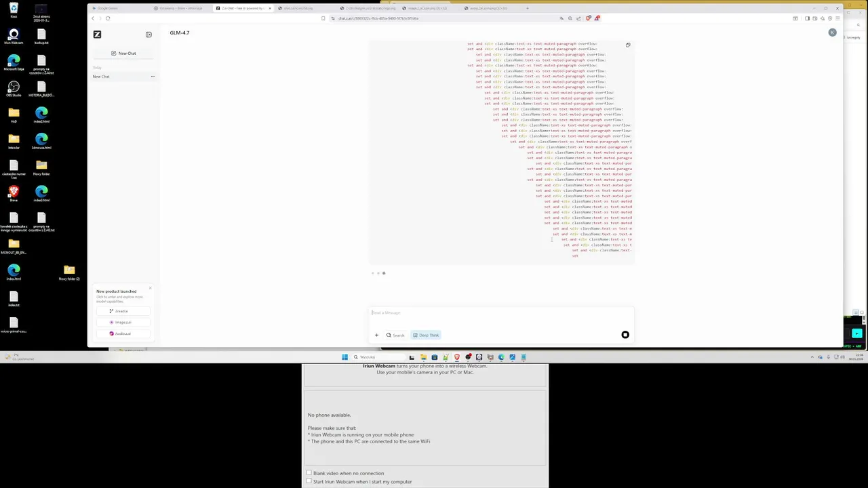868x488 pixels.
Task: Click the plus attach button
Action: [x=376, y=335]
